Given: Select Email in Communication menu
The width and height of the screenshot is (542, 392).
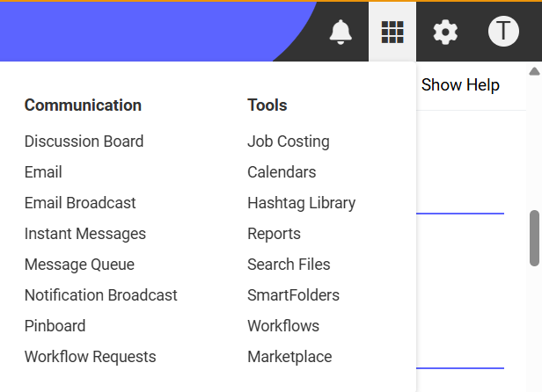Looking at the screenshot, I should pyautogui.click(x=43, y=172).
